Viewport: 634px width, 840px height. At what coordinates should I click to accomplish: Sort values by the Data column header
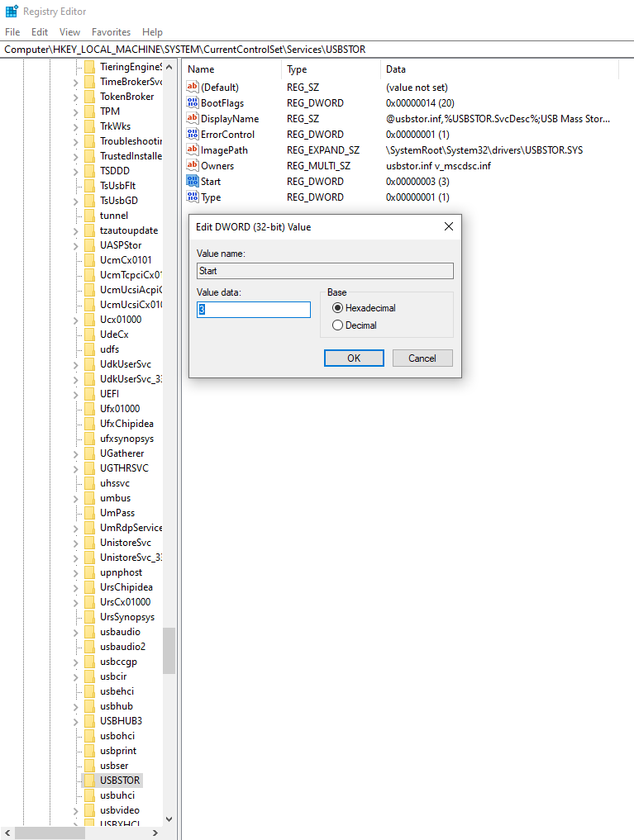click(x=499, y=69)
